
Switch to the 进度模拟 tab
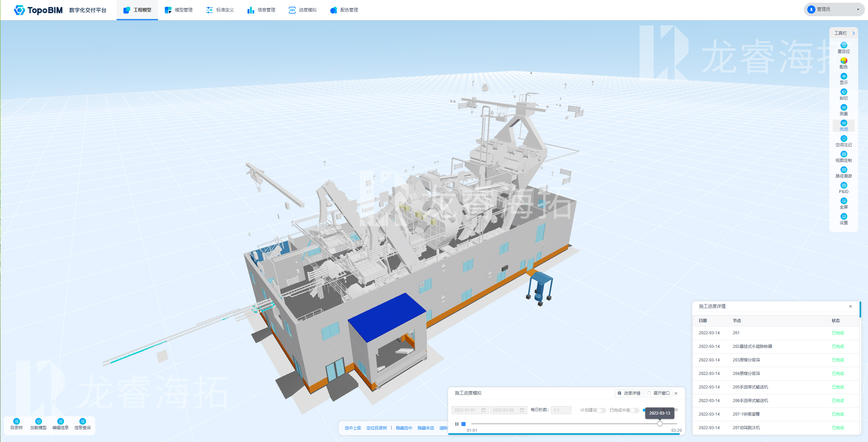tap(303, 10)
